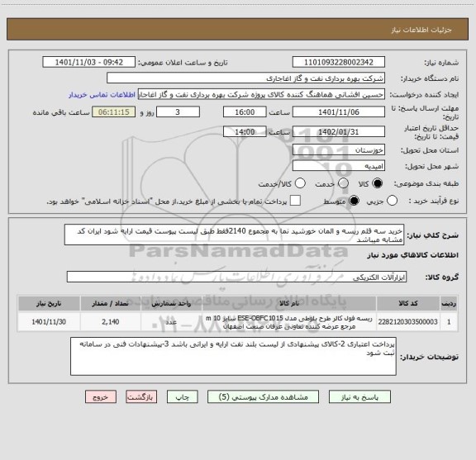Click the واحد شمارش column header
The height and width of the screenshot is (460, 476).
[x=171, y=303]
